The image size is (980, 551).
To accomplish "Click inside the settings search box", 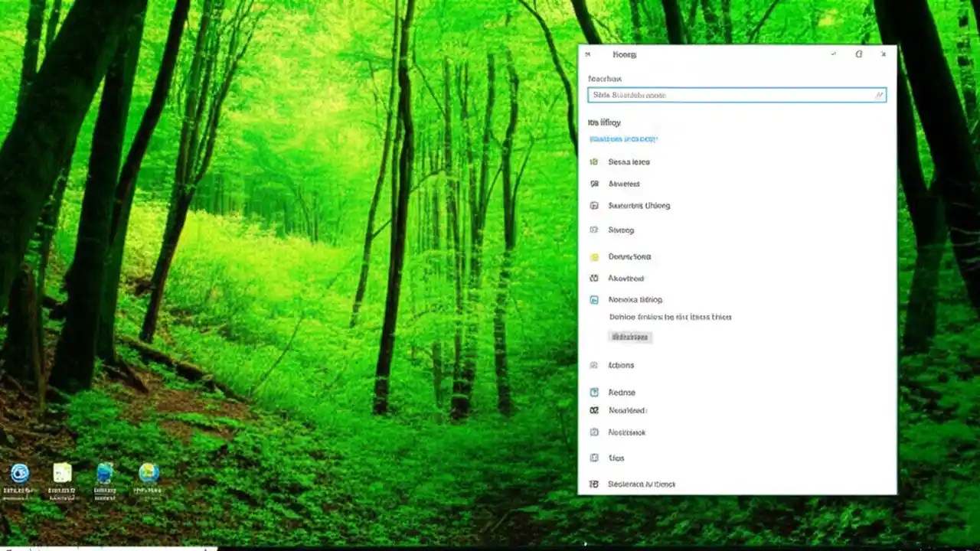I will coord(735,95).
